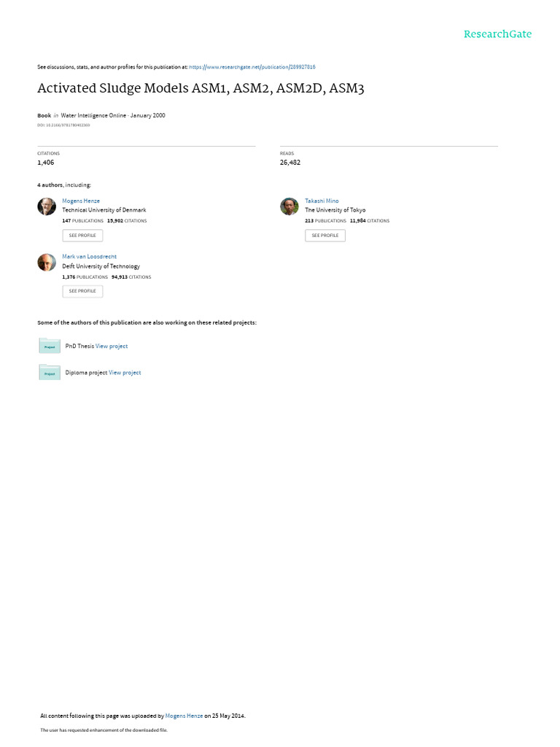560x747 pixels.
Task: Click the 1,406 citations count
Action: (46, 163)
